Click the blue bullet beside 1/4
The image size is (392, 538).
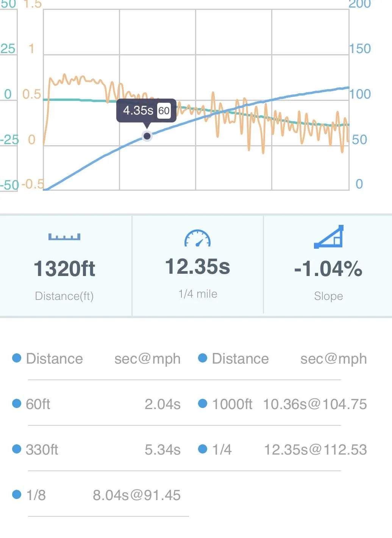tap(203, 449)
